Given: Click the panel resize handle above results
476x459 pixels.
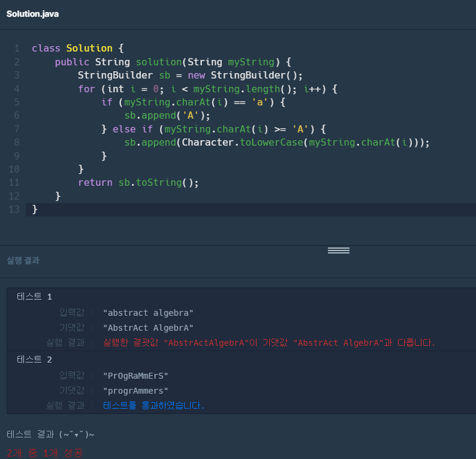Looking at the screenshot, I should (339, 250).
